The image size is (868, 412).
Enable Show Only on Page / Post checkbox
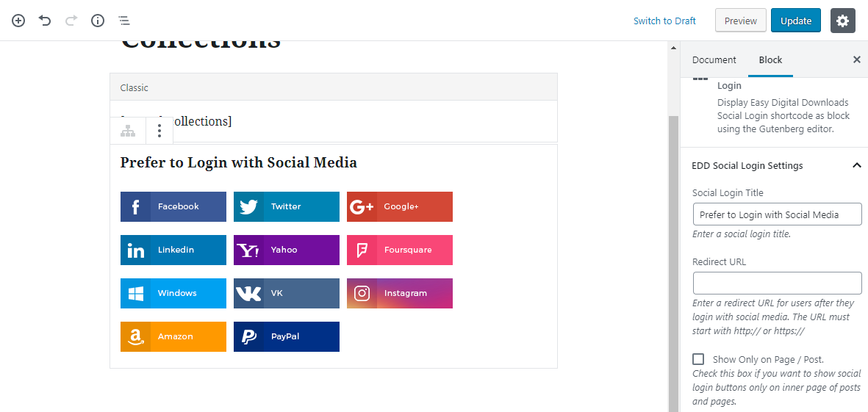[698, 359]
